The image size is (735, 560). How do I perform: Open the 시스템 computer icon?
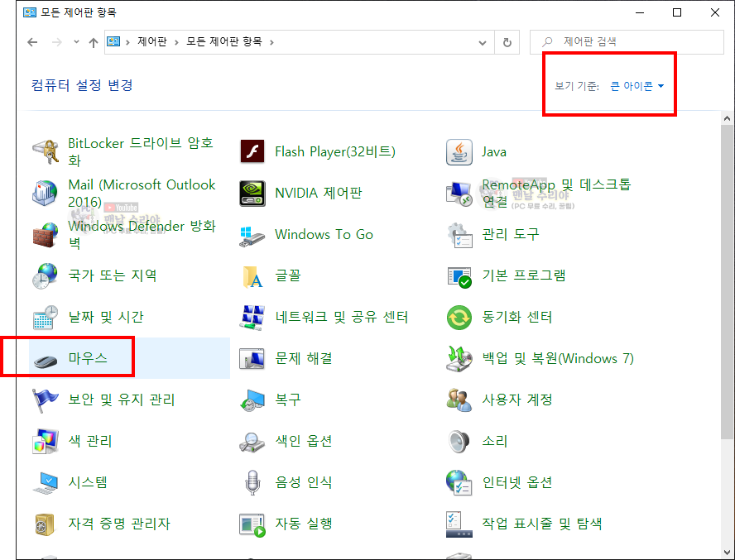click(46, 483)
